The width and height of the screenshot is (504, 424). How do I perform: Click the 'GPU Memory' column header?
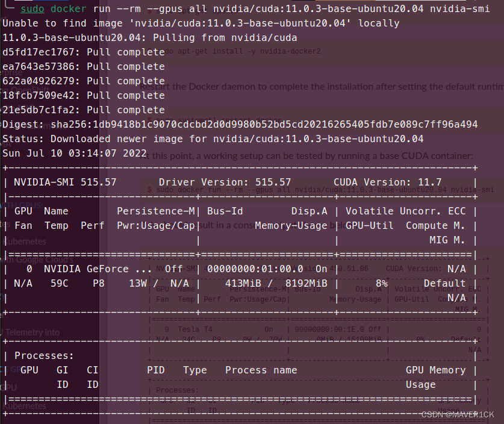(x=435, y=370)
